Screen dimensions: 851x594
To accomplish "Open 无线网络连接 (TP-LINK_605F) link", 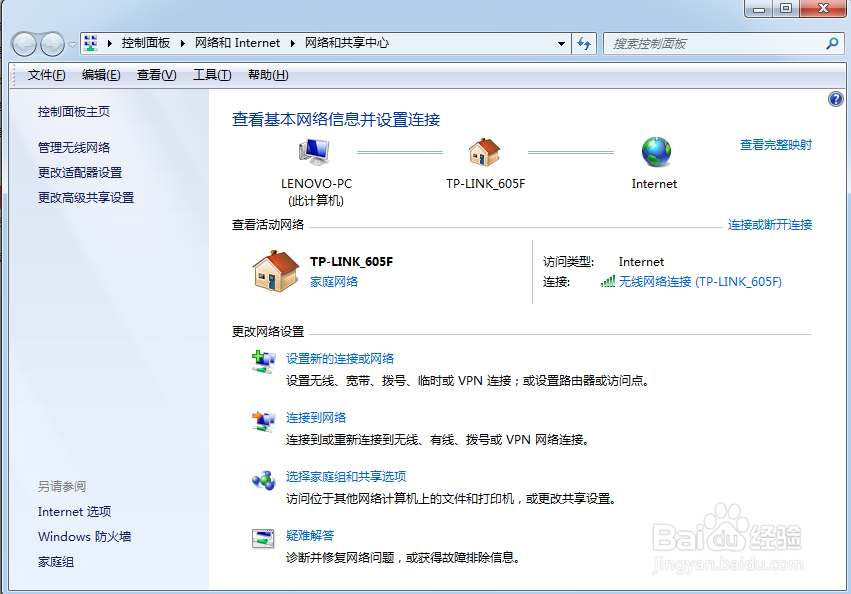I will [x=700, y=282].
